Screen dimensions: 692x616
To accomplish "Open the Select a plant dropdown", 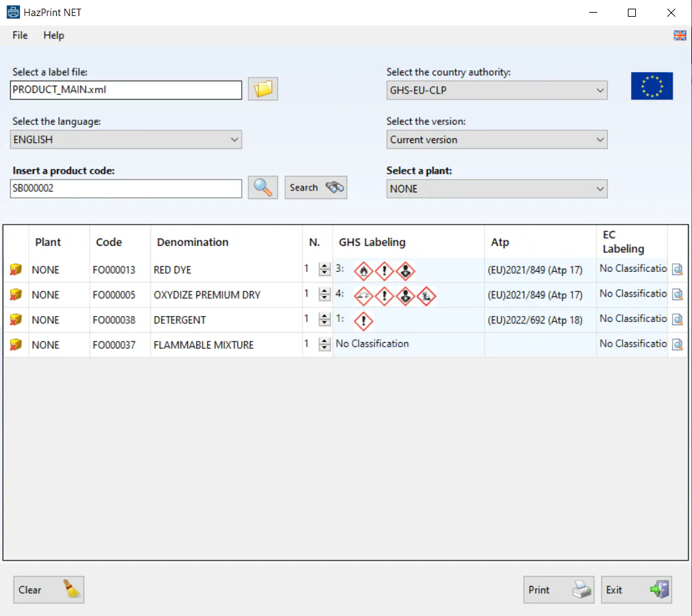I will 497,188.
